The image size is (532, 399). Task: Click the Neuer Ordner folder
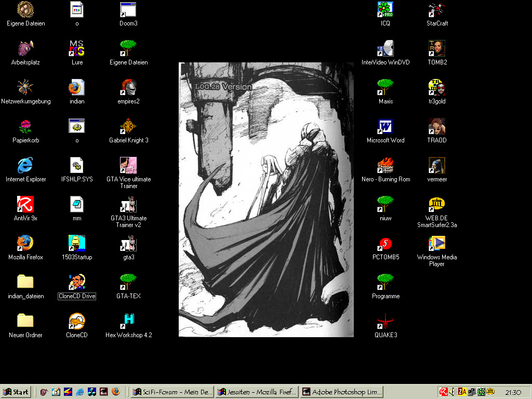(x=25, y=321)
